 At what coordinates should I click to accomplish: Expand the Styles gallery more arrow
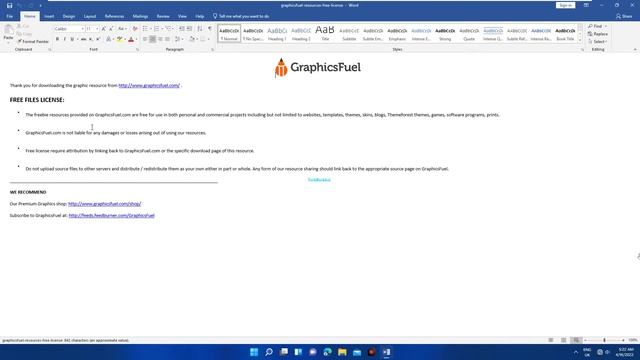point(580,40)
